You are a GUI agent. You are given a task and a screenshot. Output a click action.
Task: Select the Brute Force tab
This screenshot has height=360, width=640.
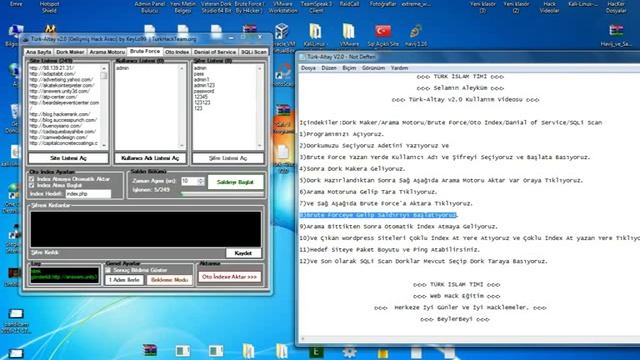pyautogui.click(x=145, y=51)
